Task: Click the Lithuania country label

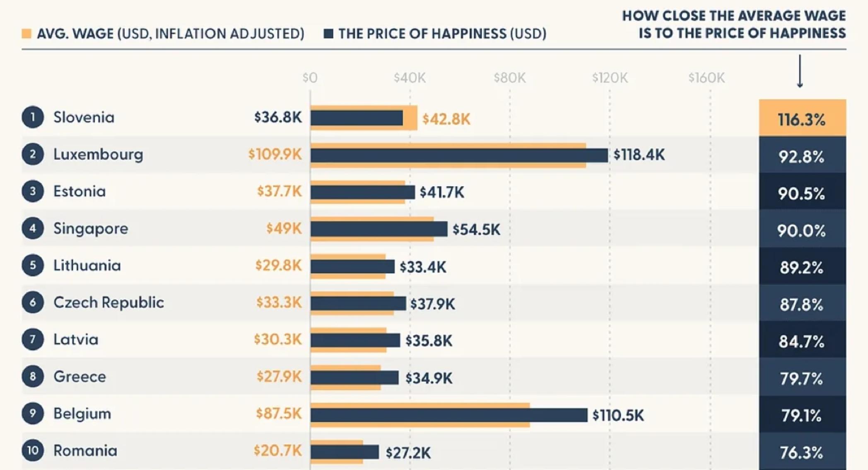Action: [x=87, y=265]
